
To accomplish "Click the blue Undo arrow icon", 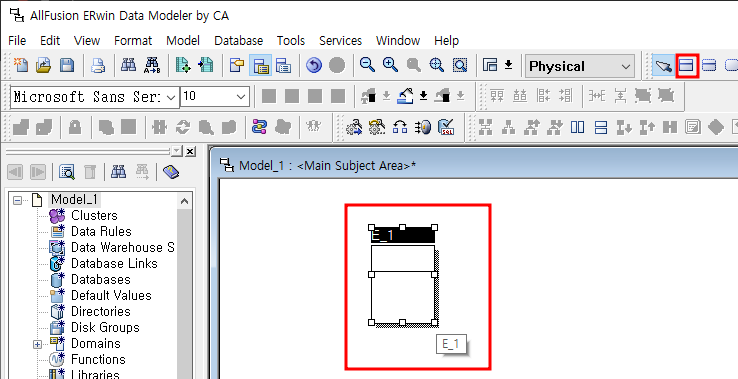I will [x=313, y=65].
